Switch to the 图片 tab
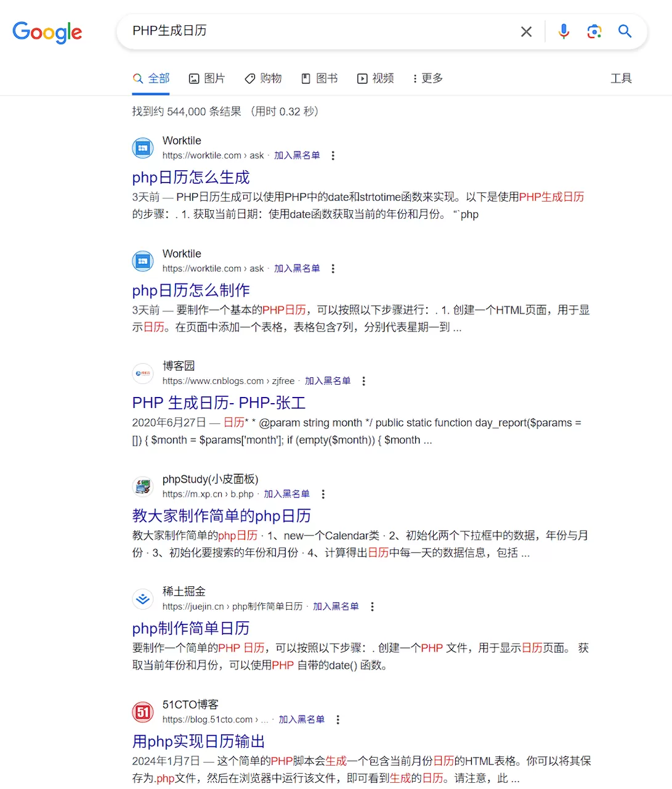The image size is (672, 789). pyautogui.click(x=207, y=78)
